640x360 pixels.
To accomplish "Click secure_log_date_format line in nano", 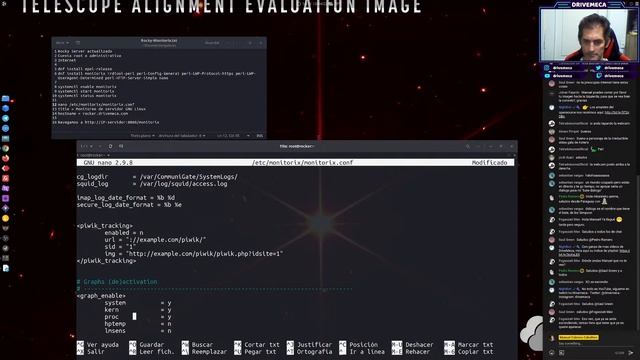I will (129, 204).
